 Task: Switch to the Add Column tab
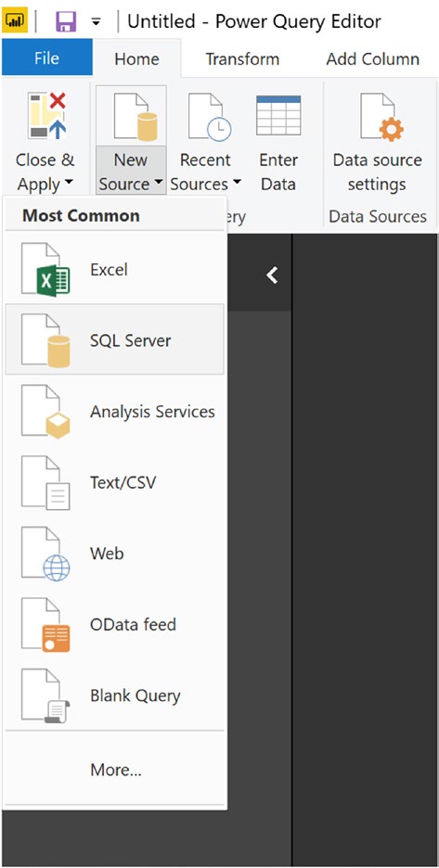(x=372, y=58)
